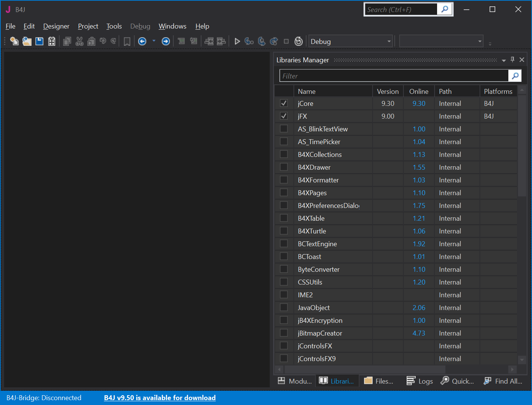Viewport: 532px width, 405px height.
Task: Open the Project menu
Action: click(x=88, y=26)
